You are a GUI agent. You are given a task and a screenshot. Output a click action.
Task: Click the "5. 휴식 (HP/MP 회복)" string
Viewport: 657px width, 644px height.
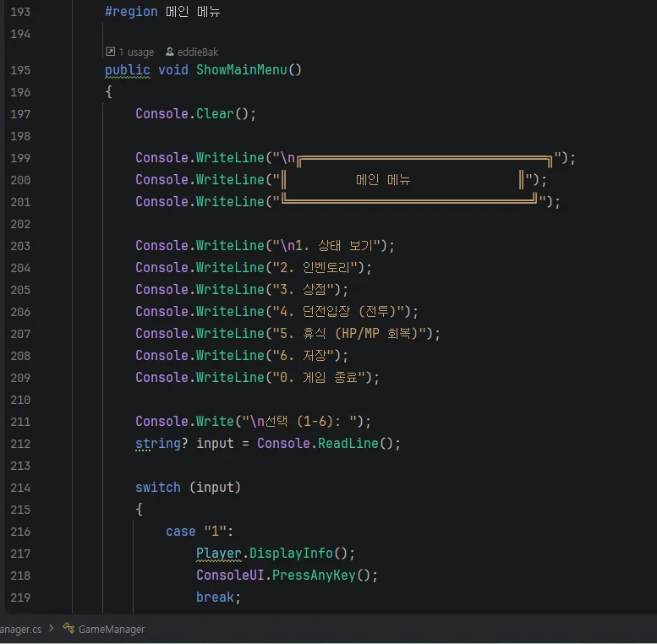(349, 333)
